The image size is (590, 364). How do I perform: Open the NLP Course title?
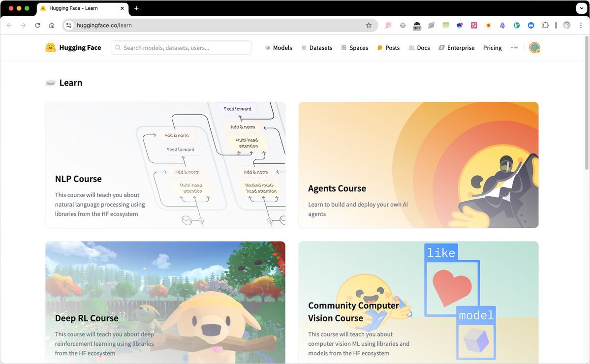78,179
